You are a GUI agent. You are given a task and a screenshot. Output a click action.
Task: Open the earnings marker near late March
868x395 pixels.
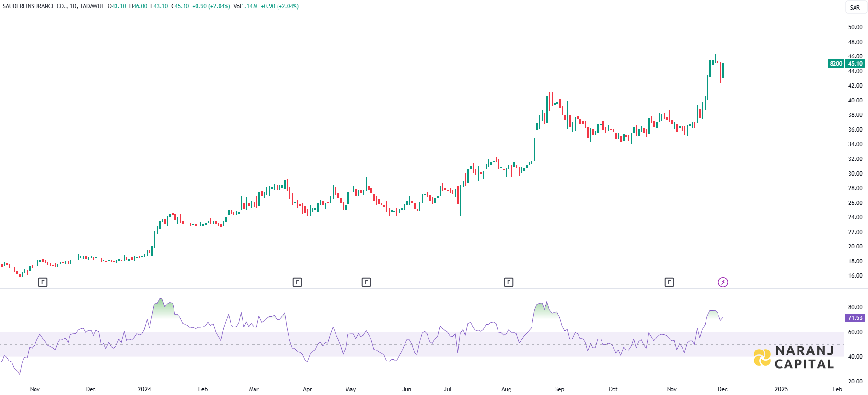297,282
